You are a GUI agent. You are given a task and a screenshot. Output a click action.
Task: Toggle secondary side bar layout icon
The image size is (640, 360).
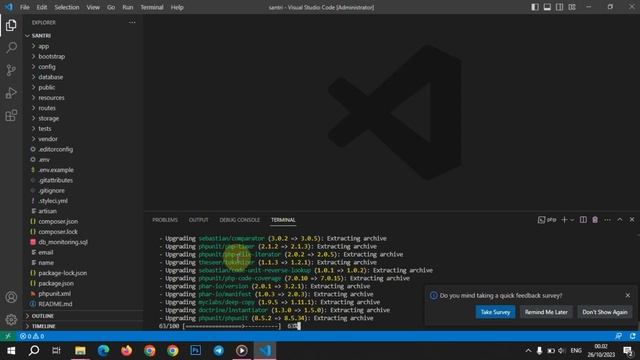[x=559, y=7]
